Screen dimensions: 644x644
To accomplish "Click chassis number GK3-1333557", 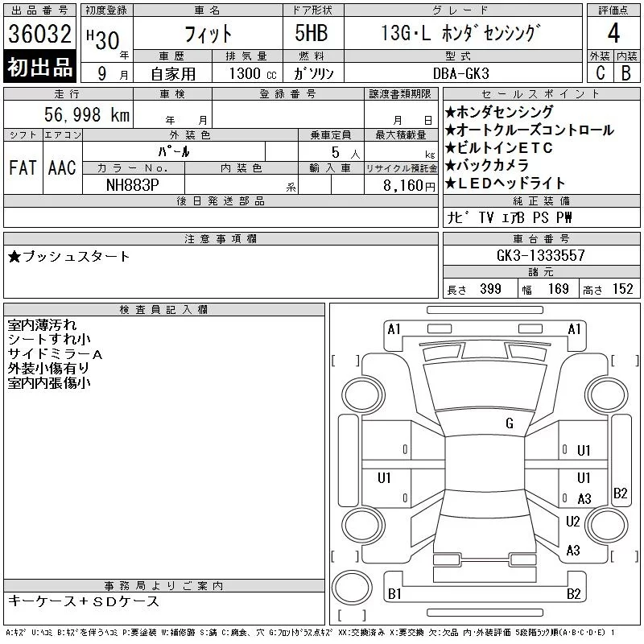I will click(x=540, y=255).
